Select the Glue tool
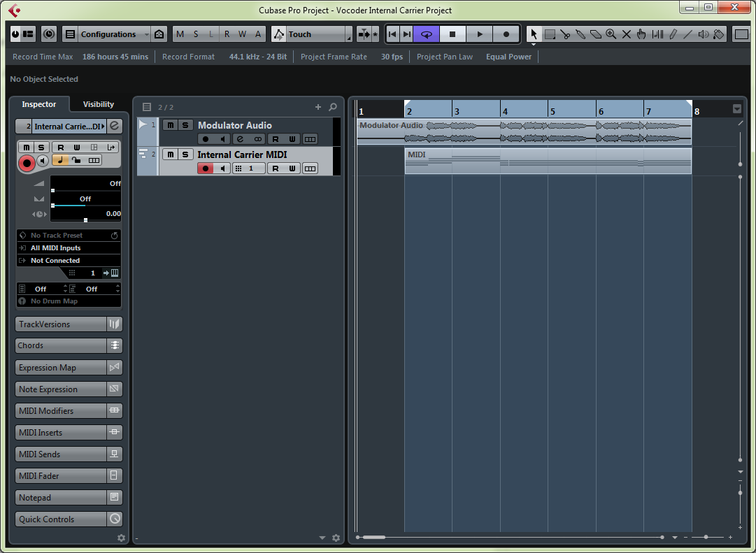The width and height of the screenshot is (756, 553). point(580,34)
